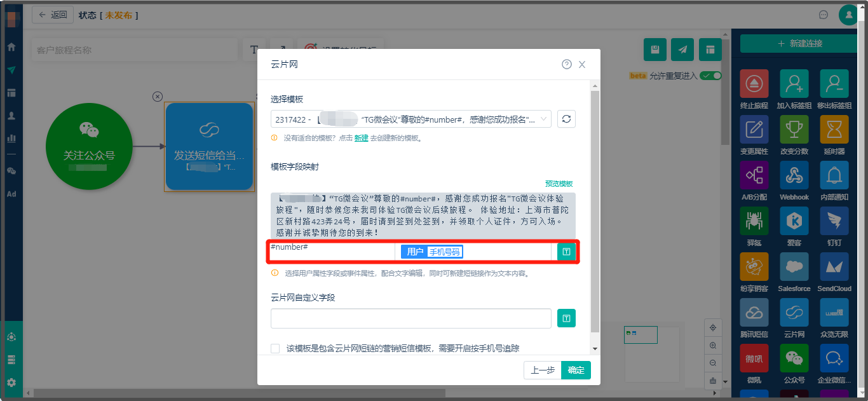Click the 预览模板 link
The image size is (868, 401).
(559, 183)
